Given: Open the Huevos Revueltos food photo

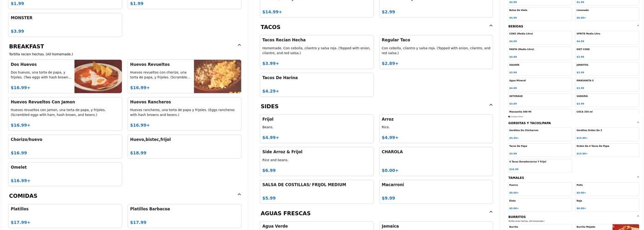Looking at the screenshot, I should (217, 76).
